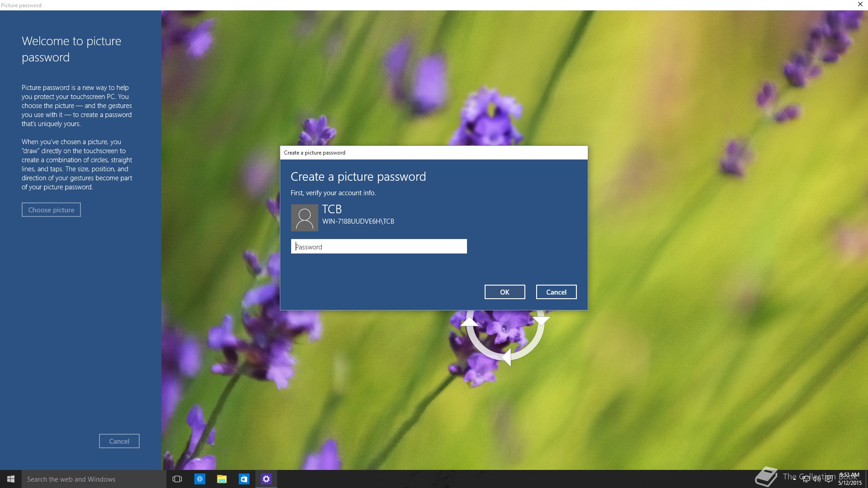Open the Windows Start menu
This screenshot has height=488, width=868.
(x=11, y=479)
